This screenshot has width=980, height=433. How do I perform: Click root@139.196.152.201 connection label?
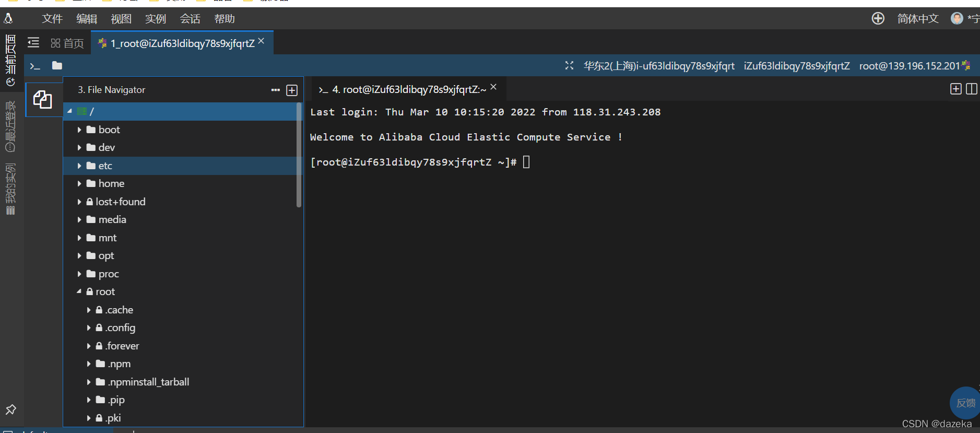pyautogui.click(x=910, y=66)
